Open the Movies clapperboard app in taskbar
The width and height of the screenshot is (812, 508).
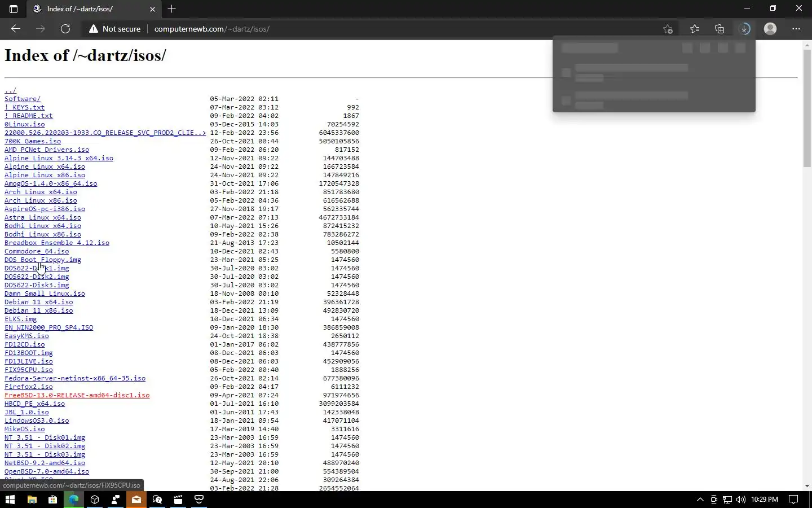[x=178, y=500]
